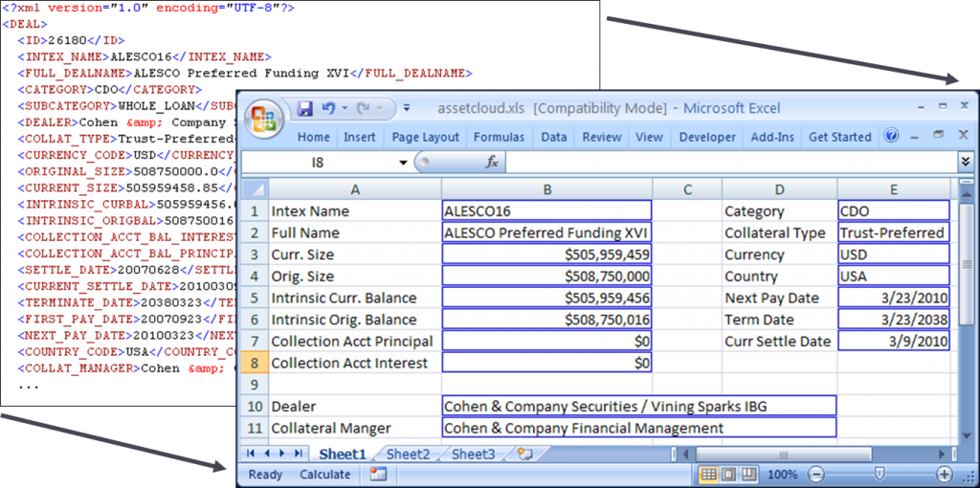Switch to the Formulas tab
The width and height of the screenshot is (980, 488).
tap(499, 138)
